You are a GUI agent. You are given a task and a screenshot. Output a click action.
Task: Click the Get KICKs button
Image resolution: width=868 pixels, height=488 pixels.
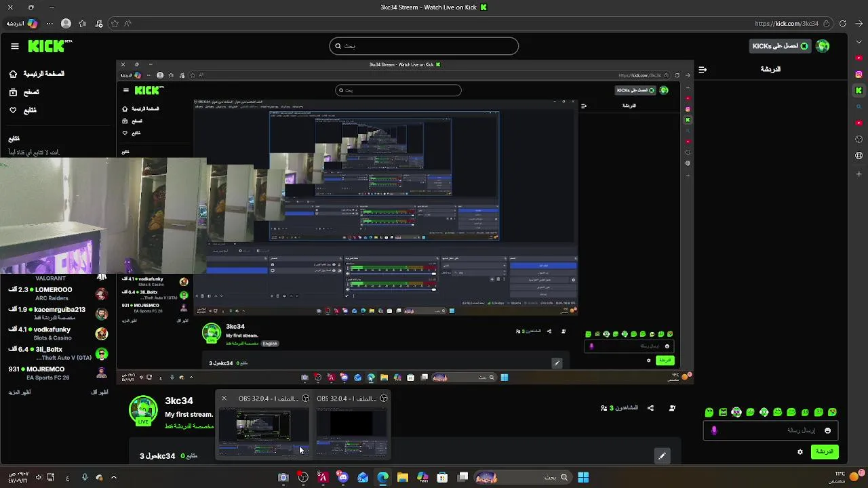(x=780, y=46)
